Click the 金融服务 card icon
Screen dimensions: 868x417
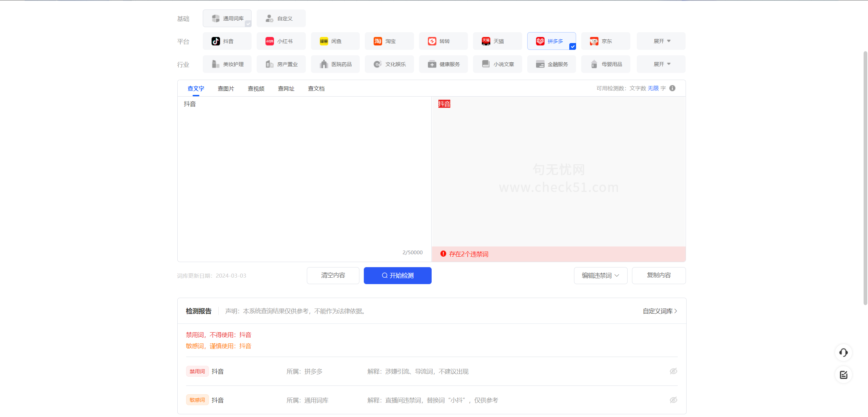click(x=540, y=64)
